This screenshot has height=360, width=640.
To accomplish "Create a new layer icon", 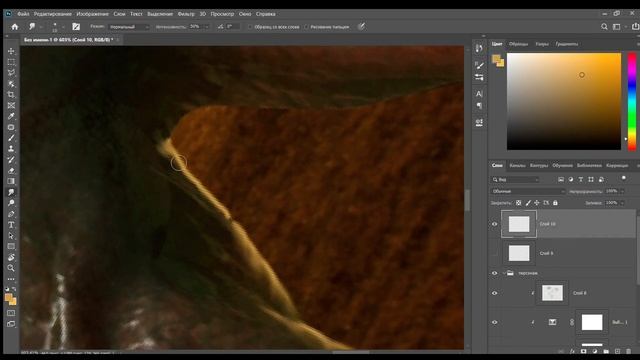I will point(617,351).
